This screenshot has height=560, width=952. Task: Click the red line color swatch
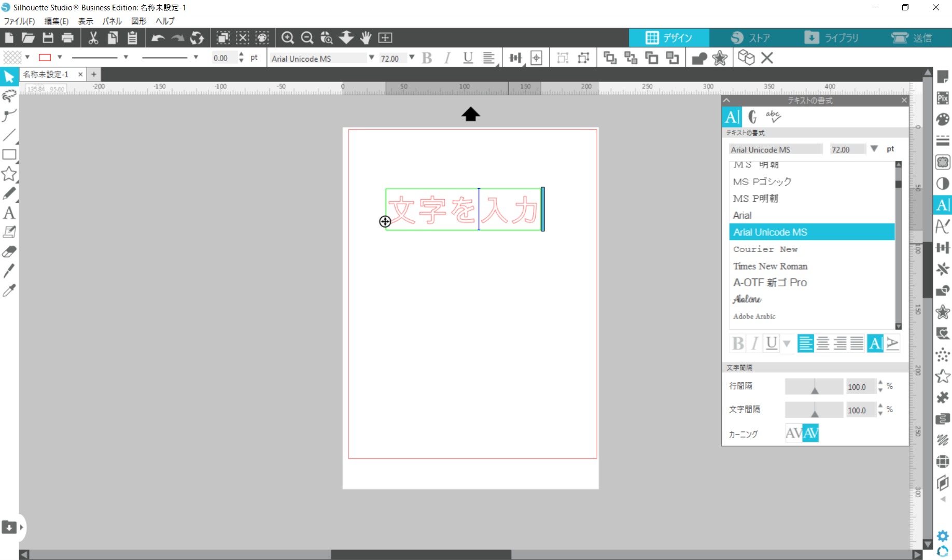tap(45, 57)
